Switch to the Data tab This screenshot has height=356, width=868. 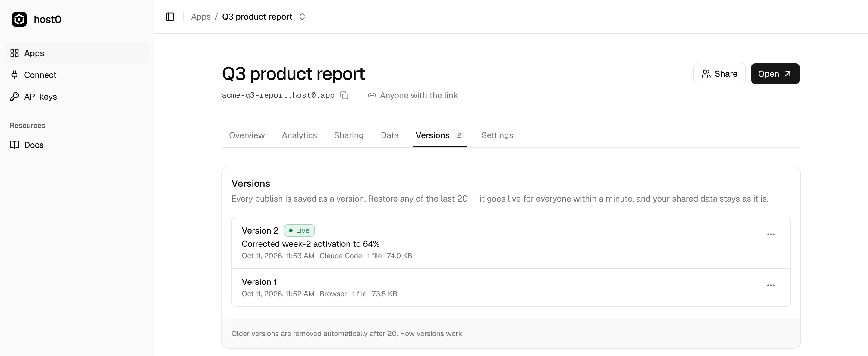pyautogui.click(x=389, y=135)
